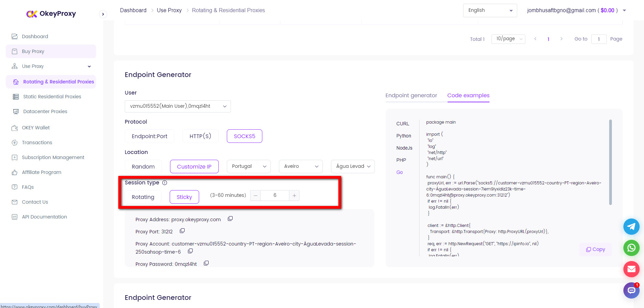Open the live chat bubble icon

(x=631, y=290)
